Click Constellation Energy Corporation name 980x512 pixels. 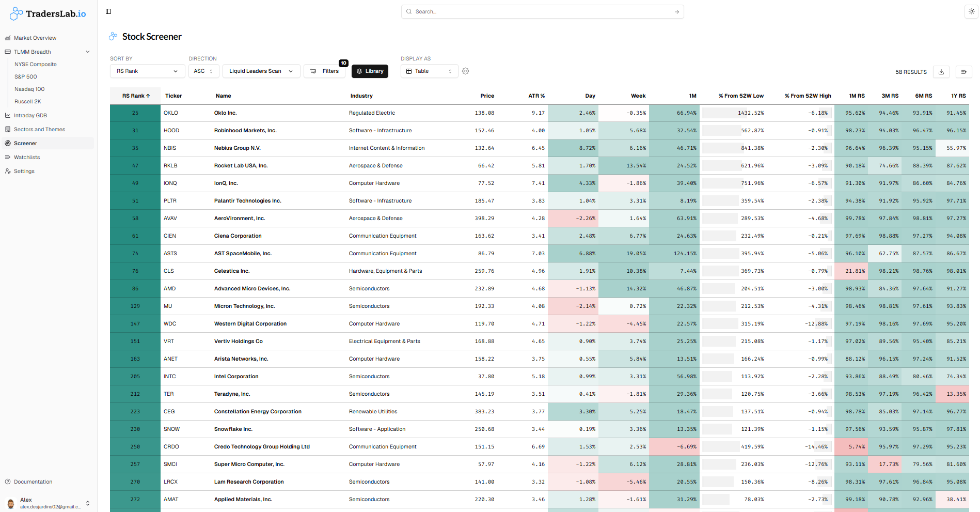(258, 411)
